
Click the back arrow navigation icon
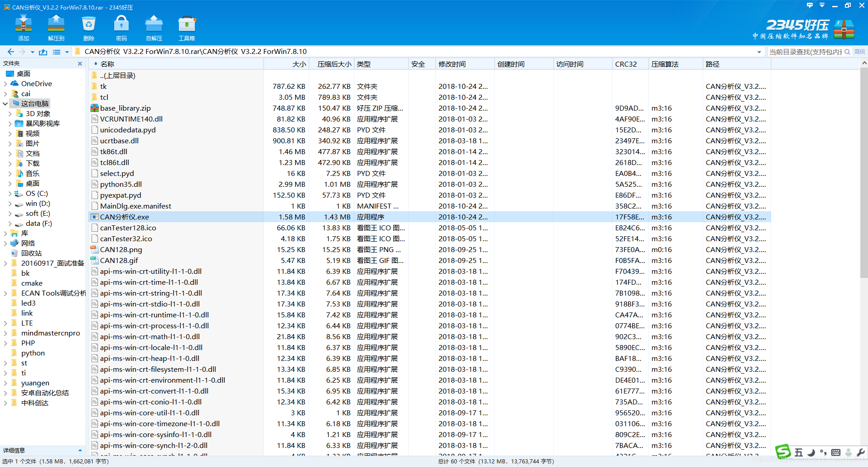tap(11, 52)
